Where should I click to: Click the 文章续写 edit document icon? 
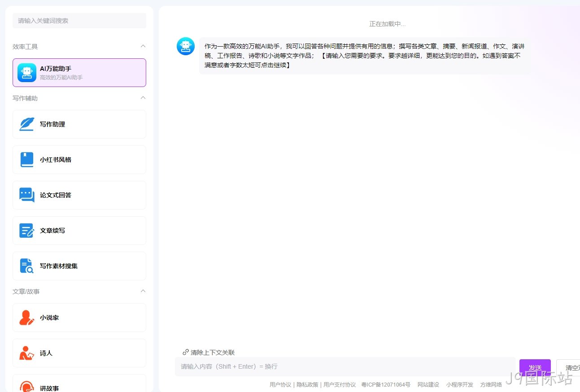pyautogui.click(x=27, y=231)
